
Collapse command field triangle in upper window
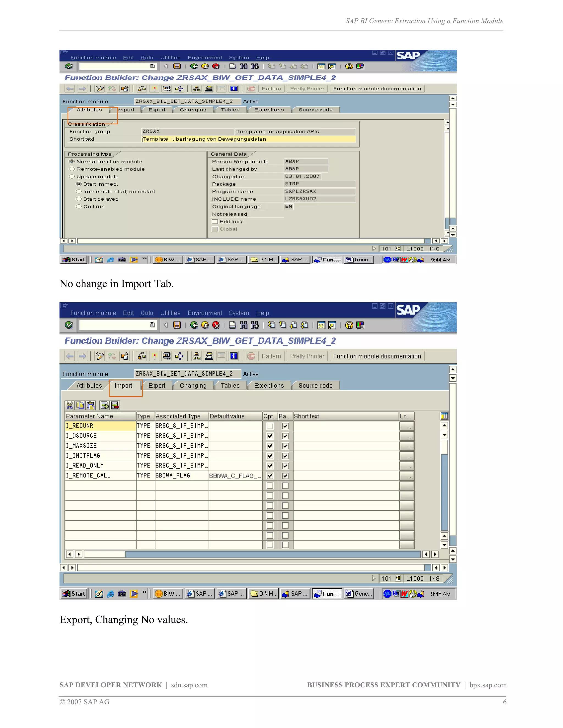point(166,66)
